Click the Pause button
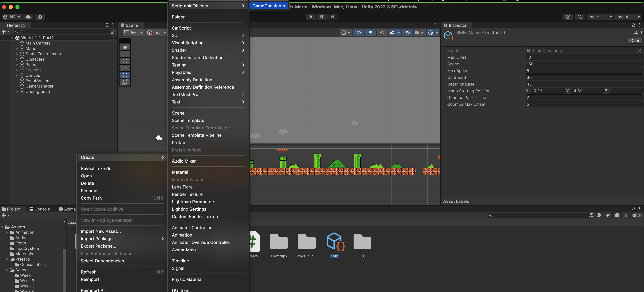 click(321, 17)
